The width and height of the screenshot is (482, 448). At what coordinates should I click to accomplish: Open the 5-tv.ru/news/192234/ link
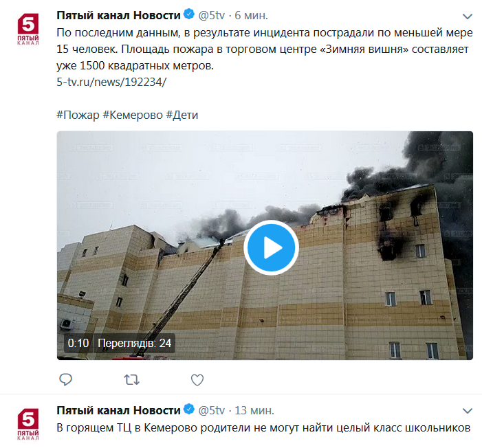click(x=111, y=82)
